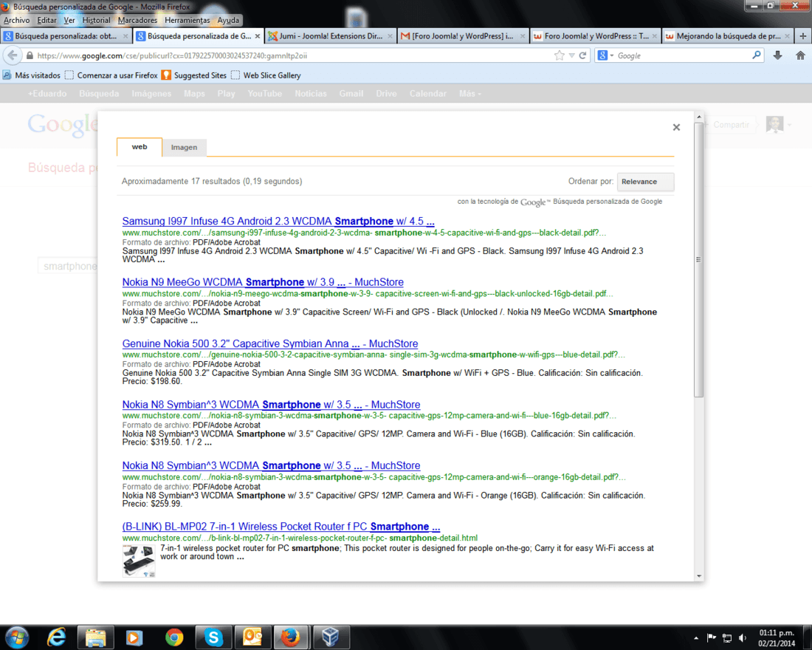Show hidden tray icons arrow
The image size is (812, 650).
pos(696,638)
